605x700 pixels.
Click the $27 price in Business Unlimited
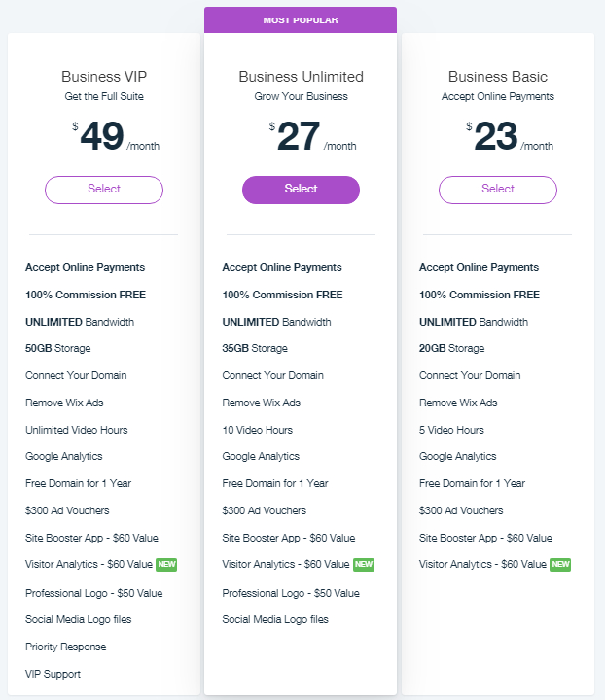coord(299,137)
